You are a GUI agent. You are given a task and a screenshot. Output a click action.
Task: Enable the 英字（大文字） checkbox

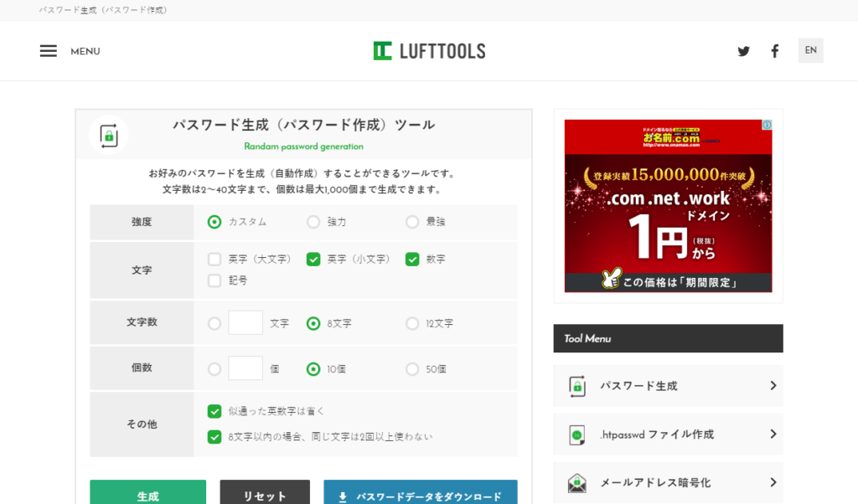[214, 259]
